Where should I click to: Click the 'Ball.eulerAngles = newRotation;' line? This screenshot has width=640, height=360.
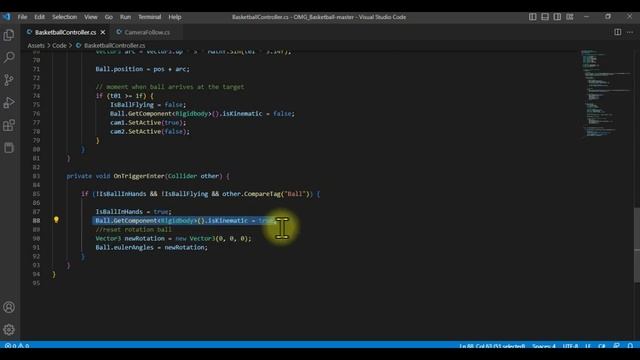pos(151,247)
